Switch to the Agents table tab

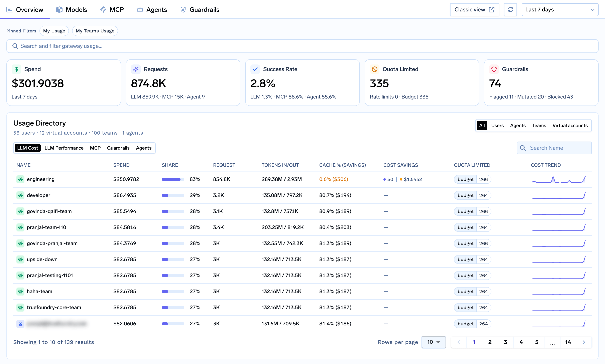[144, 148]
